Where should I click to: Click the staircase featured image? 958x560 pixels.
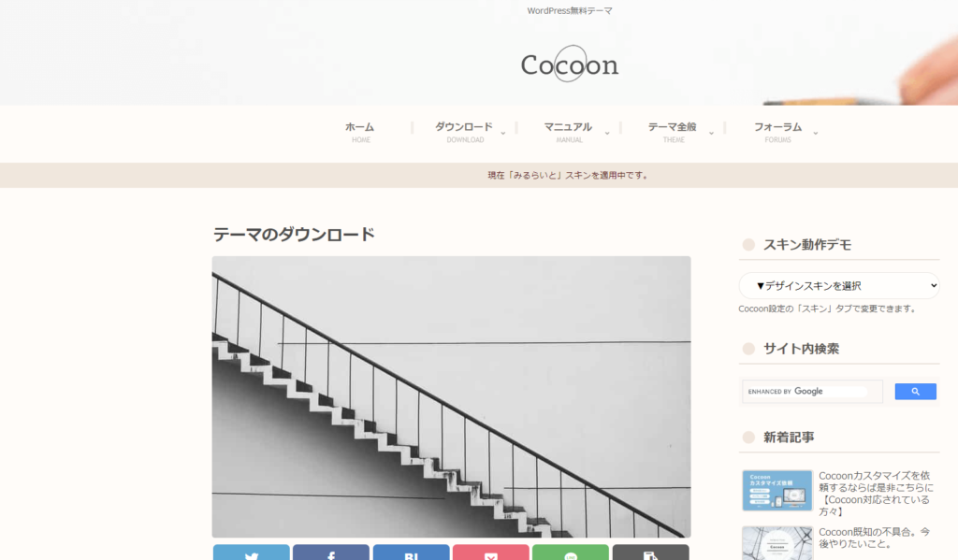coord(452,397)
